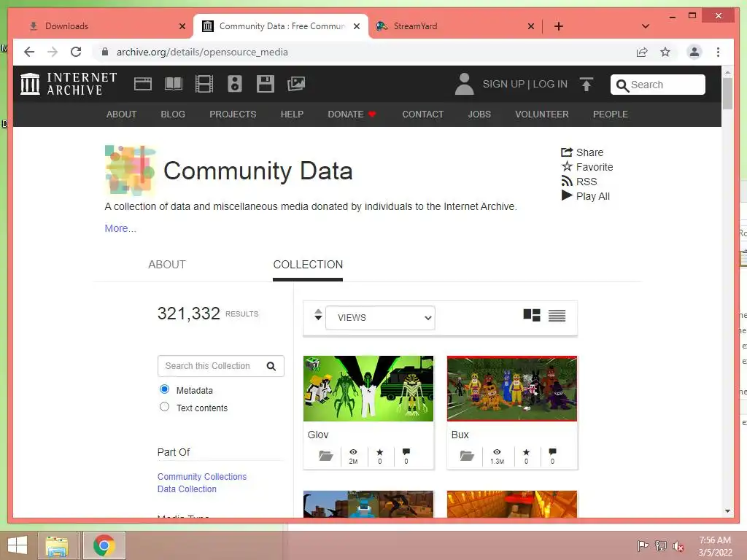Image resolution: width=747 pixels, height=560 pixels.
Task: Click the Upload arrow icon
Action: coord(587,85)
